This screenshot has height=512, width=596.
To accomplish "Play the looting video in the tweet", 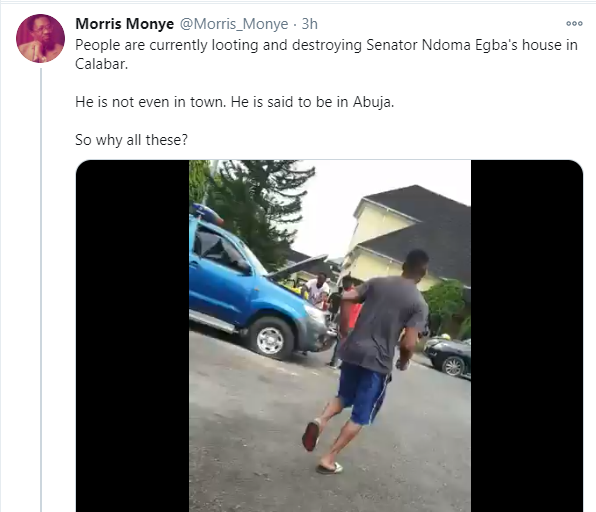I will click(x=330, y=336).
